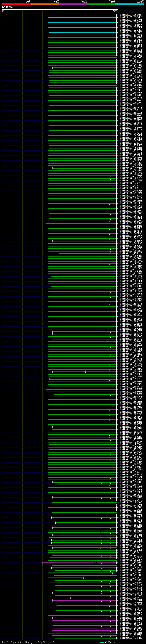The width and height of the screenshot is (146, 644).
Task: Pick the UniRef100_A7QWW5 label
Action: pos(131,563)
